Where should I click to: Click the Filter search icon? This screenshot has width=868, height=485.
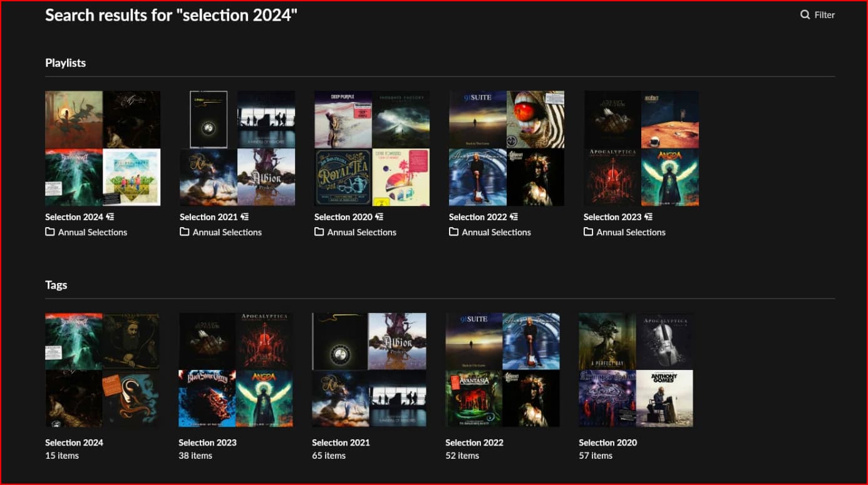(805, 14)
